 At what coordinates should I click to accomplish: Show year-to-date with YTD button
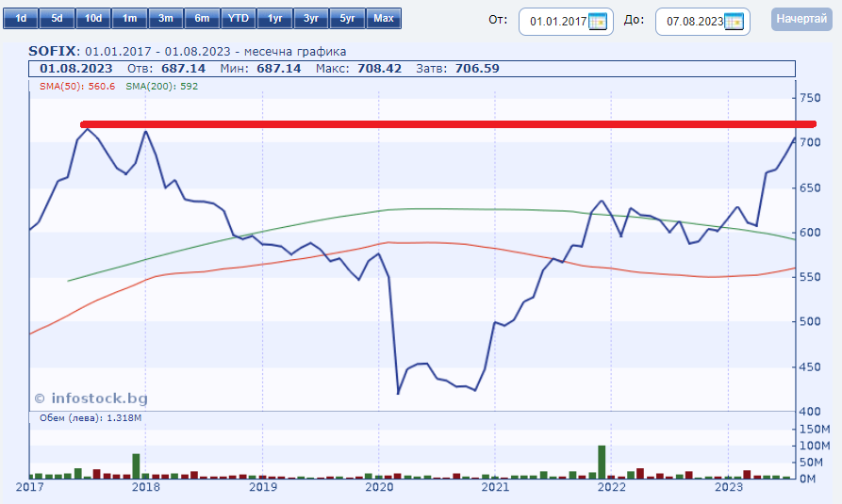239,18
